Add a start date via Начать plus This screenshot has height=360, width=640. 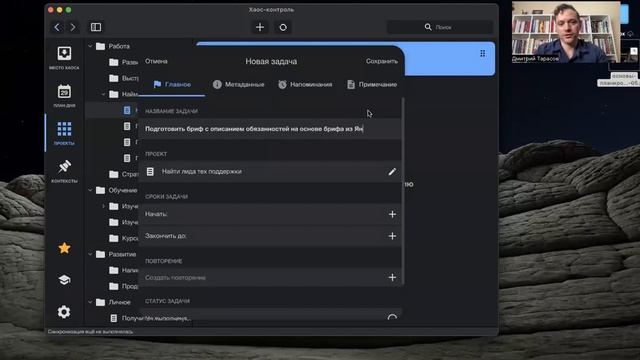point(392,214)
